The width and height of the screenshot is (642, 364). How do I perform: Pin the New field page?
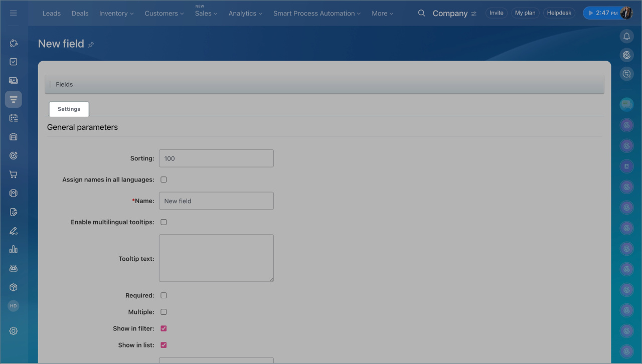tap(91, 45)
